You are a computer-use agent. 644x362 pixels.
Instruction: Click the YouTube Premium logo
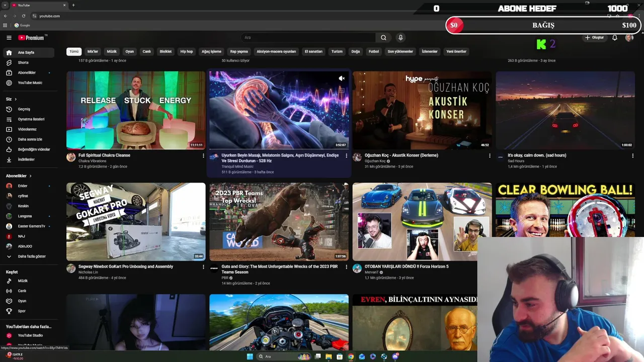31,38
